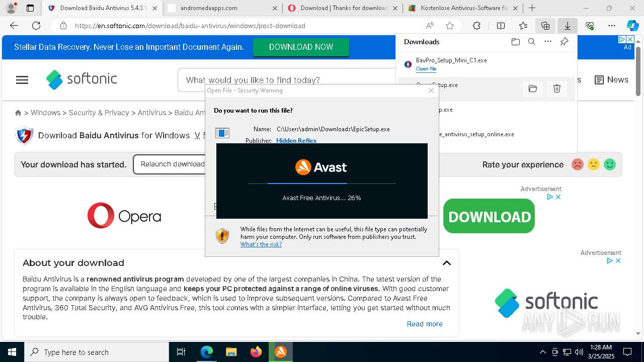
Task: Open the Favorites list icon
Action: [523, 26]
